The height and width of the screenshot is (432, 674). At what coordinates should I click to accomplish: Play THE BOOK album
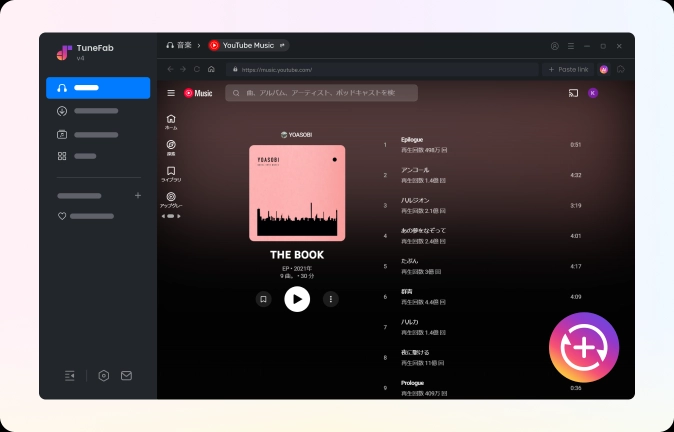point(297,299)
